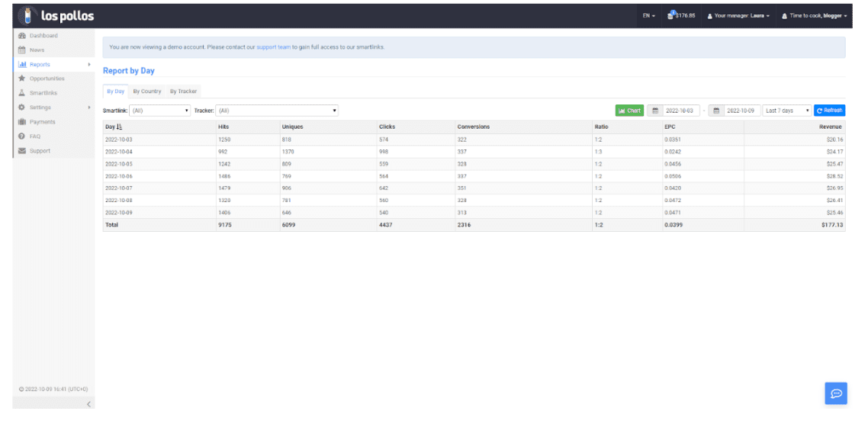Collapse the sidebar with the chevron
This screenshot has width=868, height=440.
88,404
